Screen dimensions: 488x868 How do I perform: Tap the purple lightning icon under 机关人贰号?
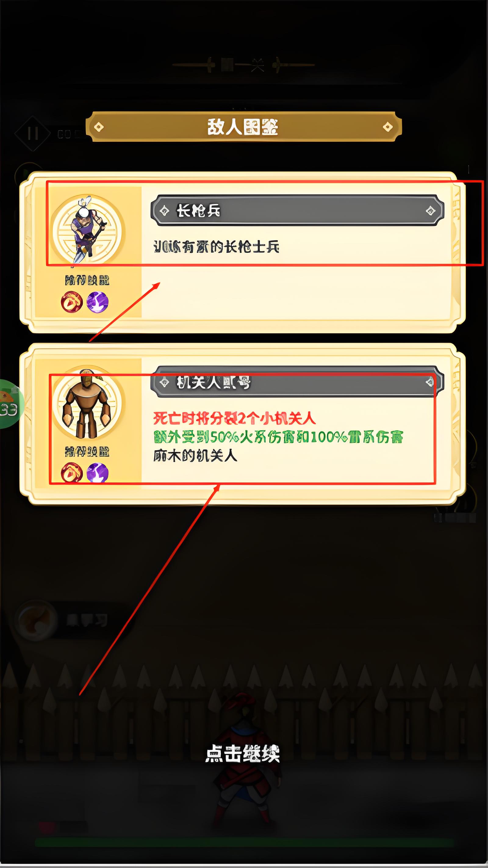[x=98, y=473]
